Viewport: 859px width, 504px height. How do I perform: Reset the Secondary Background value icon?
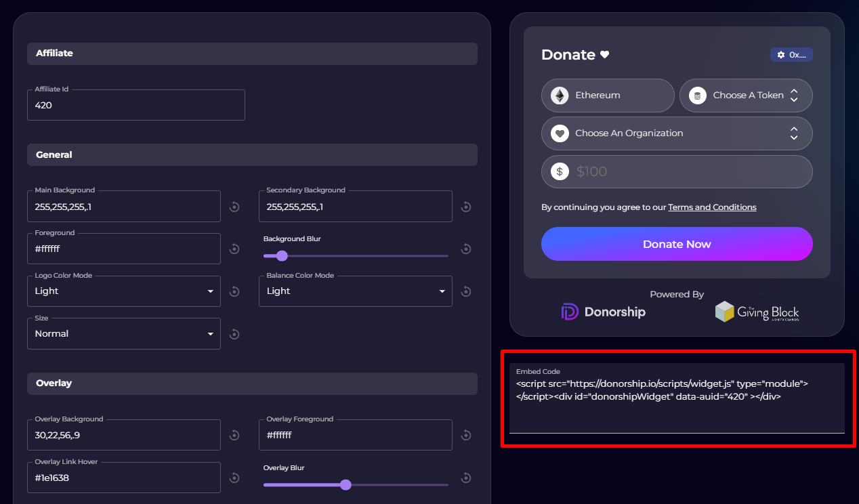coord(466,207)
